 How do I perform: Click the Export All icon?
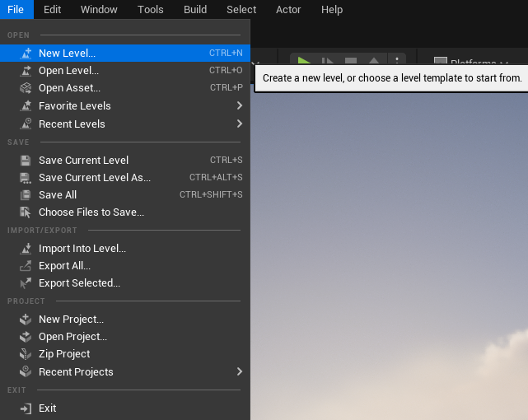pos(26,266)
